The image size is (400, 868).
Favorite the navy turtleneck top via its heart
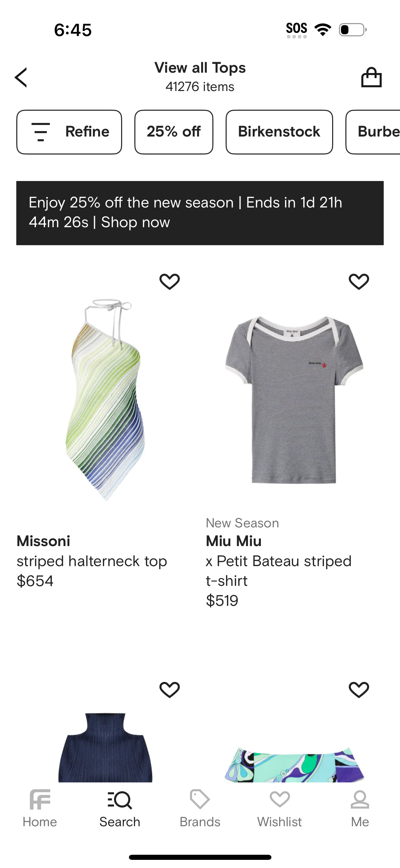(x=170, y=690)
